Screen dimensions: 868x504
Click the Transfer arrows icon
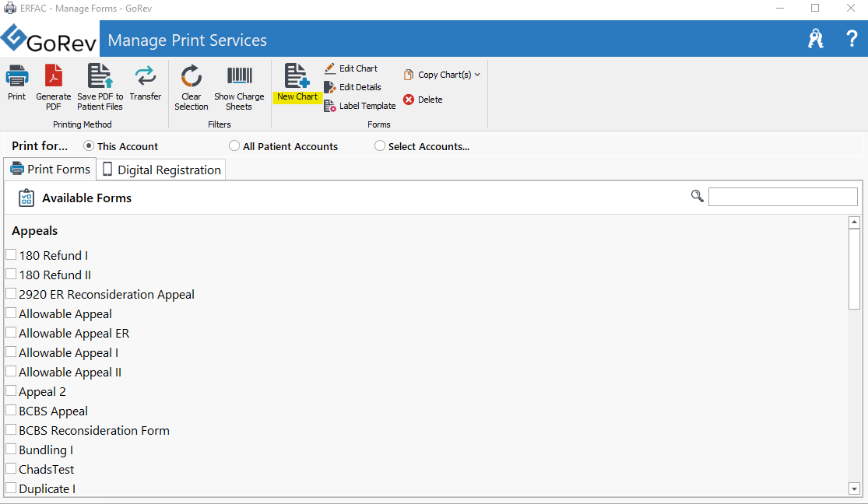pos(146,75)
